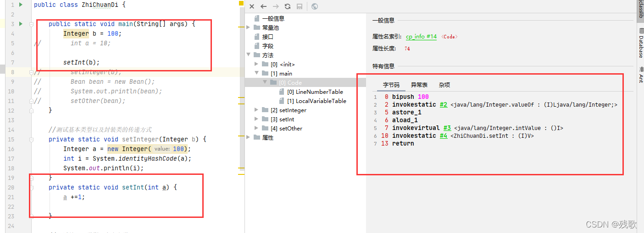Fold setInt method at line 20
The width and height of the screenshot is (644, 233).
[x=31, y=187]
